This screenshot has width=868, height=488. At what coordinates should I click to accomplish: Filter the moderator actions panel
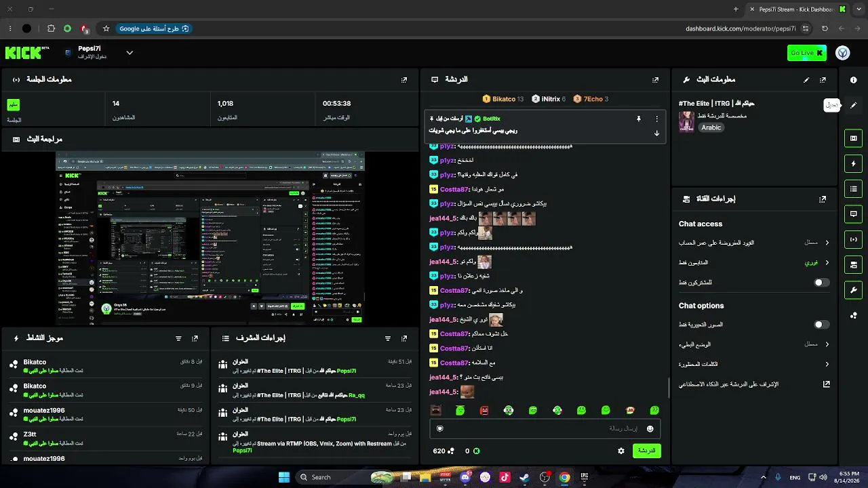[x=388, y=338]
